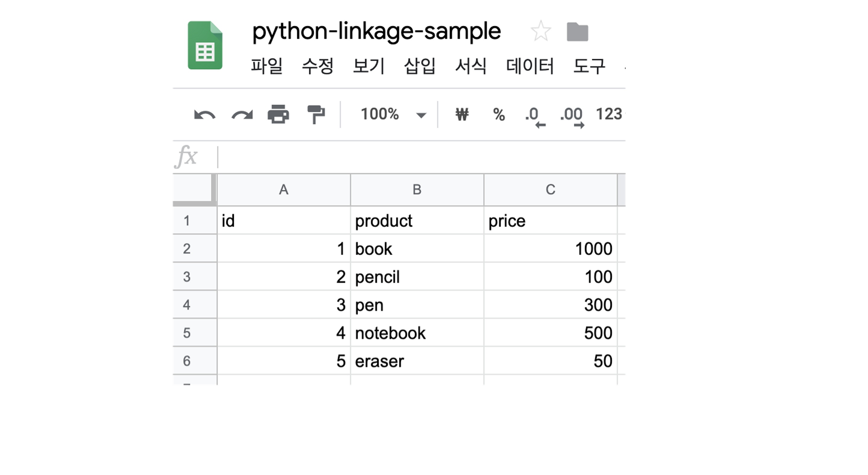The image size is (868, 475).
Task: Click the cell containing 'id'
Action: pos(284,220)
